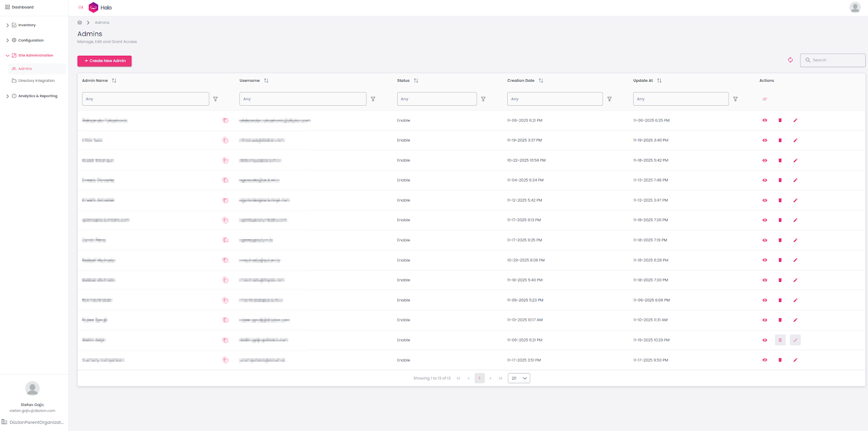868x431 pixels.
Task: Edit the admin updated 11-18-2025 7:30 PM
Action: tap(795, 280)
